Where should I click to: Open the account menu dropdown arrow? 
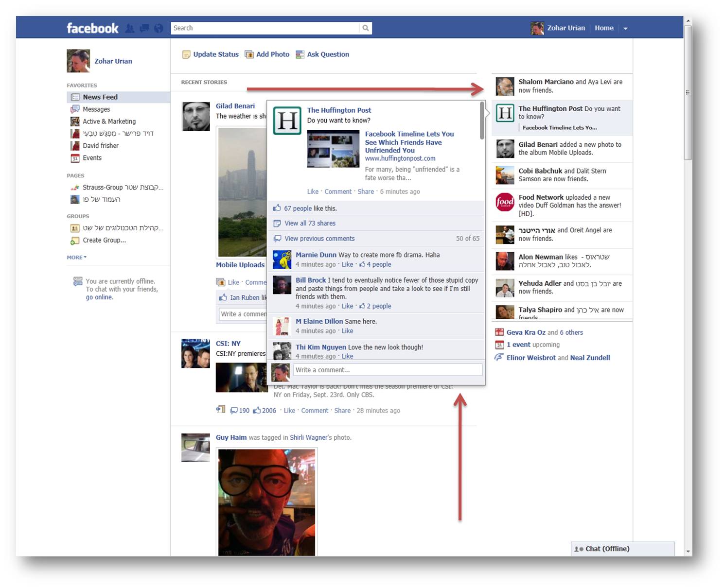(x=625, y=29)
